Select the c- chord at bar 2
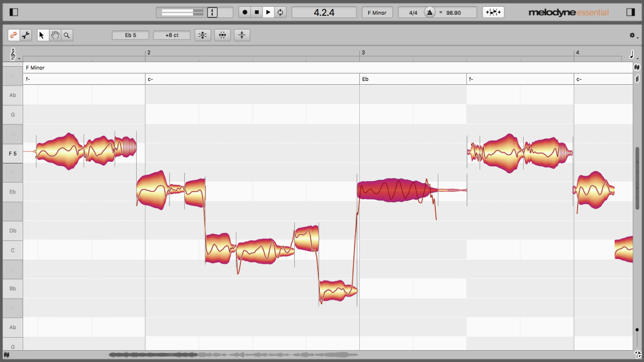Viewport: 644px width, 362px height. (x=252, y=79)
